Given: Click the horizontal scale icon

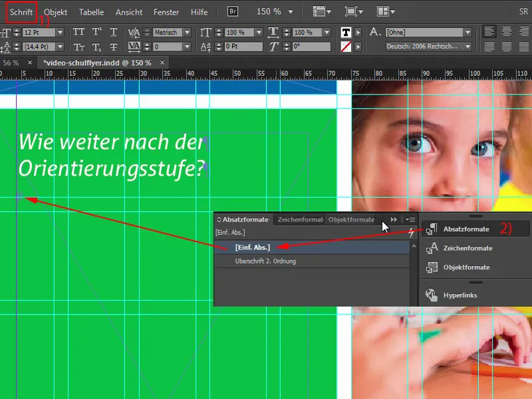Looking at the screenshot, I should coord(273,33).
